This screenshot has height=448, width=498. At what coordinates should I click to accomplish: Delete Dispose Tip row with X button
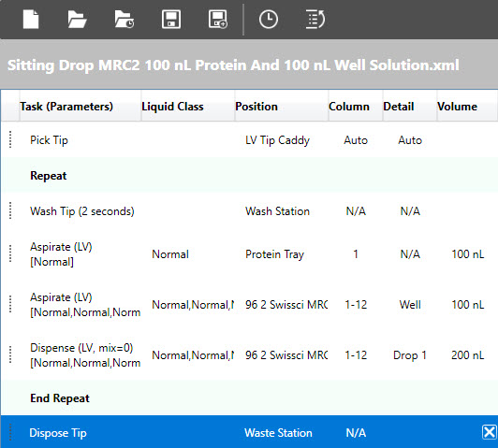tap(490, 432)
